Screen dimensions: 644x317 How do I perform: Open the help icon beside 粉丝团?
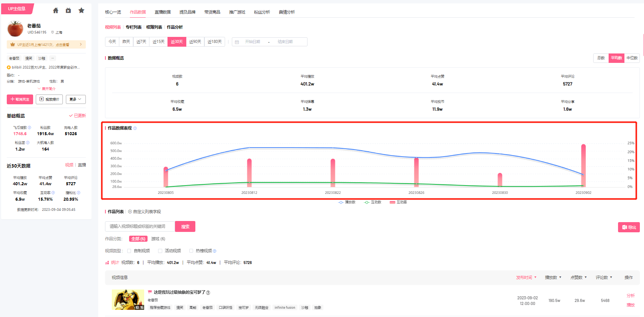click(27, 143)
